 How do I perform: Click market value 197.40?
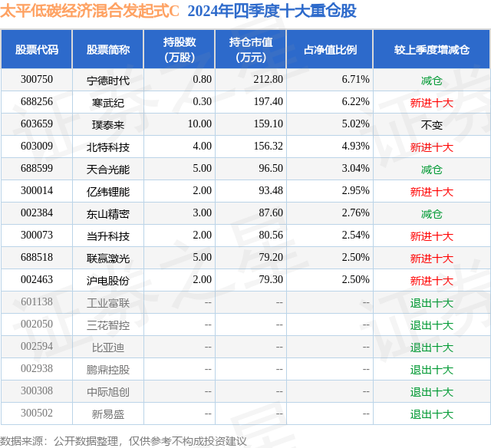click(x=268, y=101)
